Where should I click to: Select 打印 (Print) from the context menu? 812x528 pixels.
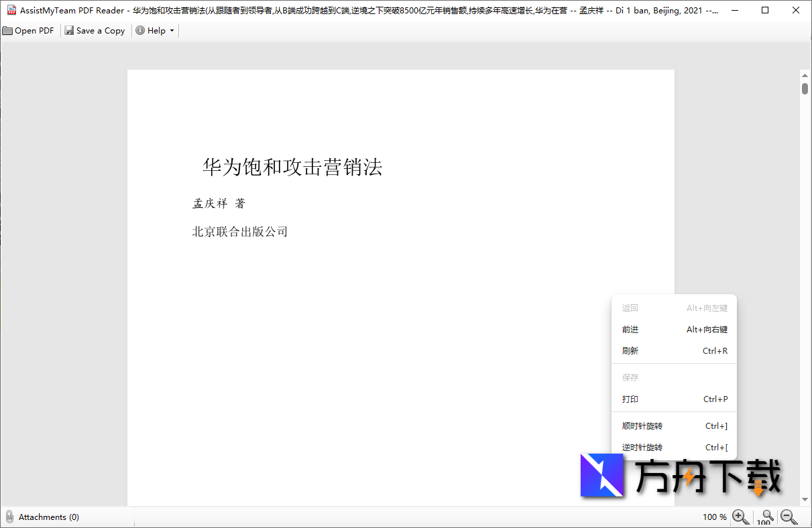(x=630, y=399)
